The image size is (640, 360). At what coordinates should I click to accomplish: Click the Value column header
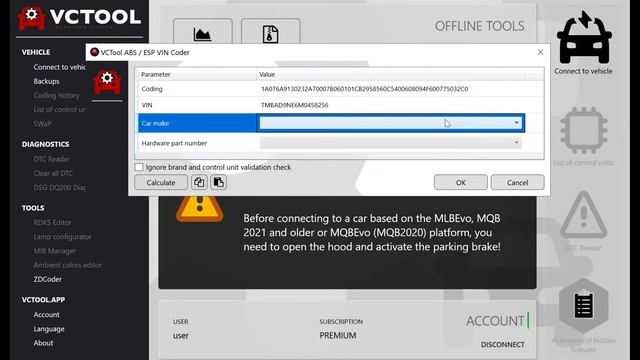(267, 74)
